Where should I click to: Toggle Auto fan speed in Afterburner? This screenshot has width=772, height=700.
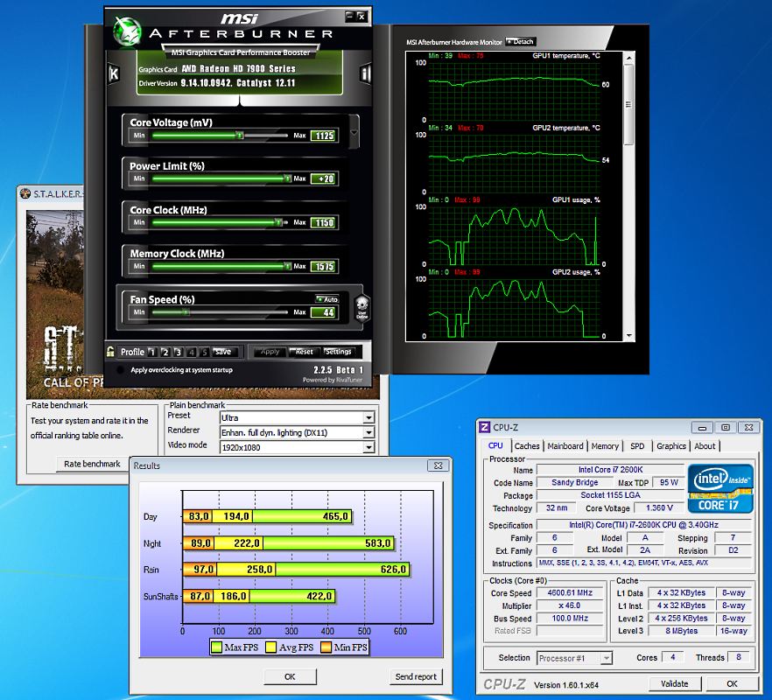click(327, 298)
